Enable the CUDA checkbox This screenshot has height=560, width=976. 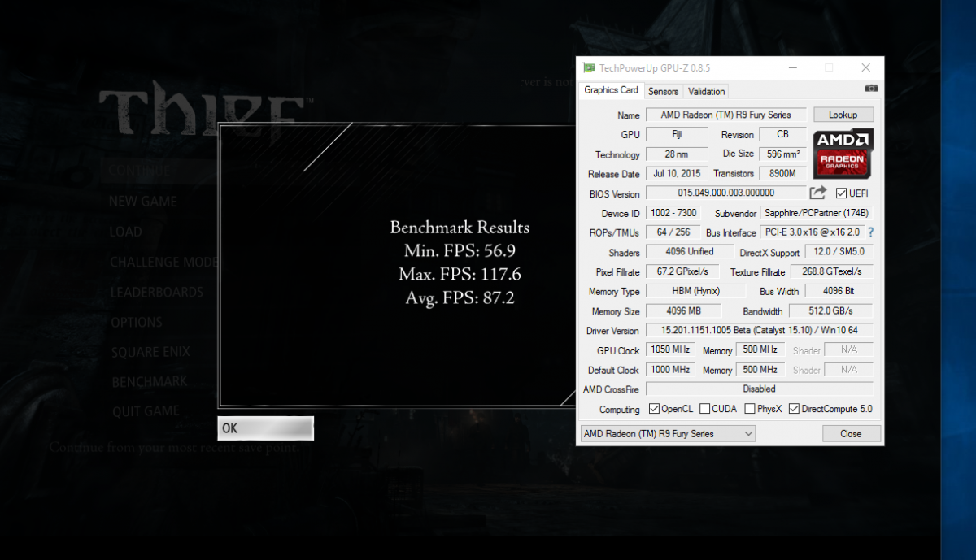[704, 409]
